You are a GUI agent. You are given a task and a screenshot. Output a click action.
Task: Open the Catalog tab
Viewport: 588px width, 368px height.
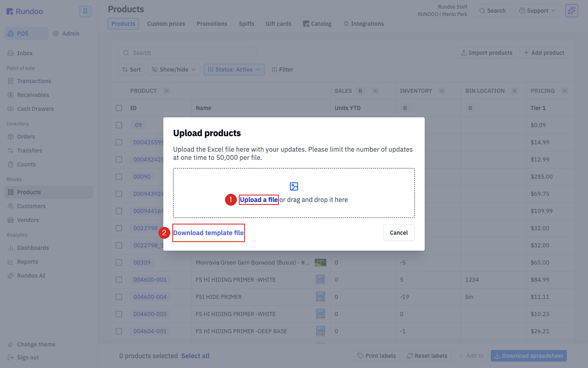pyautogui.click(x=317, y=24)
